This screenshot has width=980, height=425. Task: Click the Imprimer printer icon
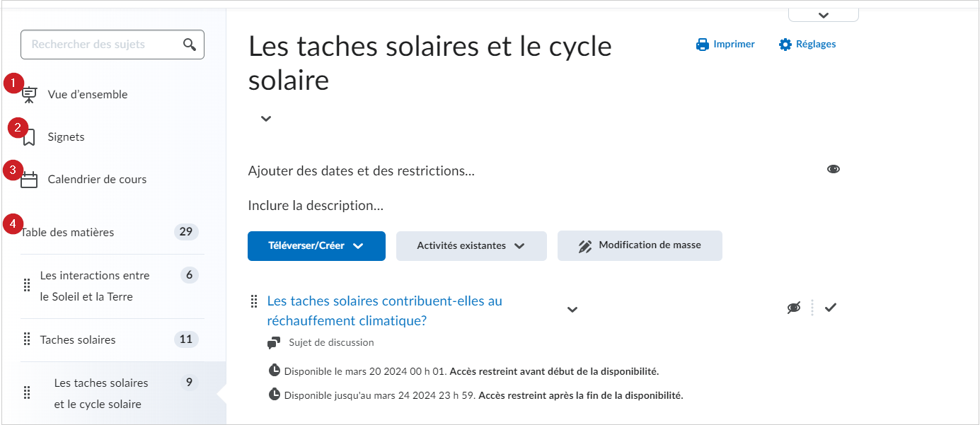tap(703, 45)
